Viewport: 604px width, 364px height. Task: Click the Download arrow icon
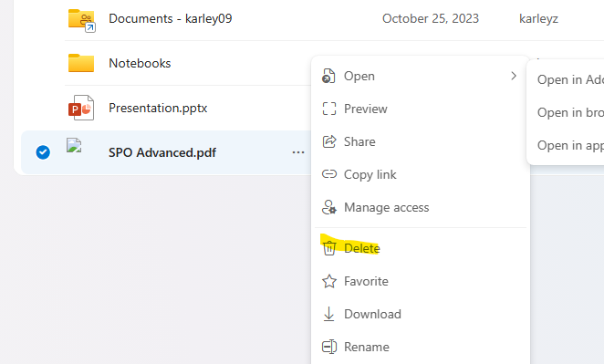328,314
